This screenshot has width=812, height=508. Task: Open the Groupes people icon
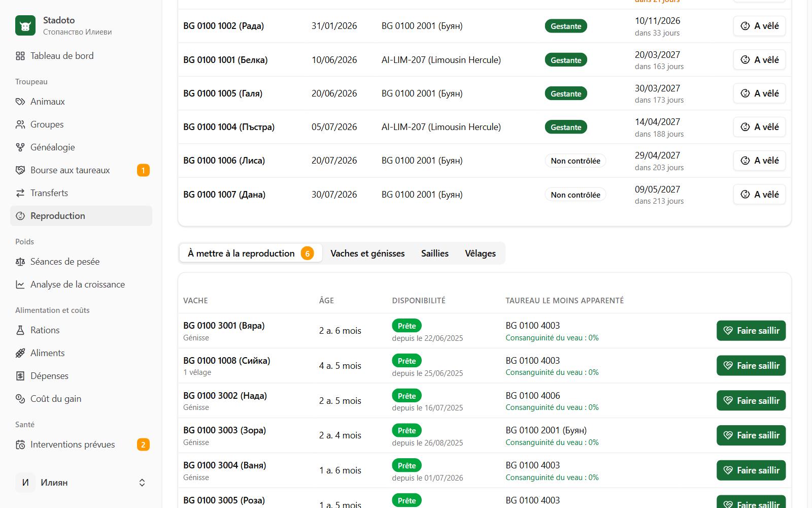click(x=20, y=124)
